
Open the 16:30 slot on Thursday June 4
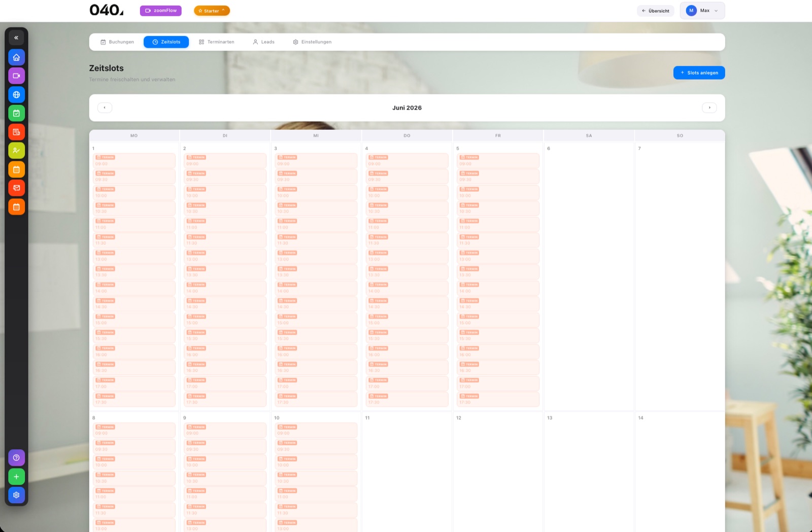[x=407, y=368]
